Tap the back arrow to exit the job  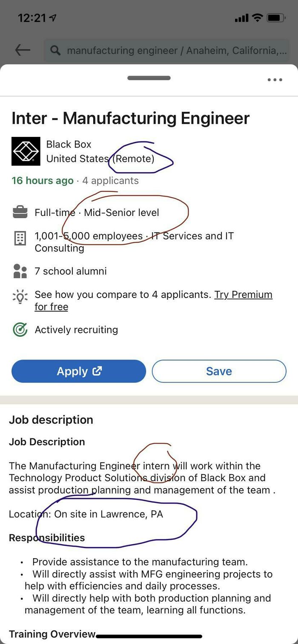tap(22, 50)
